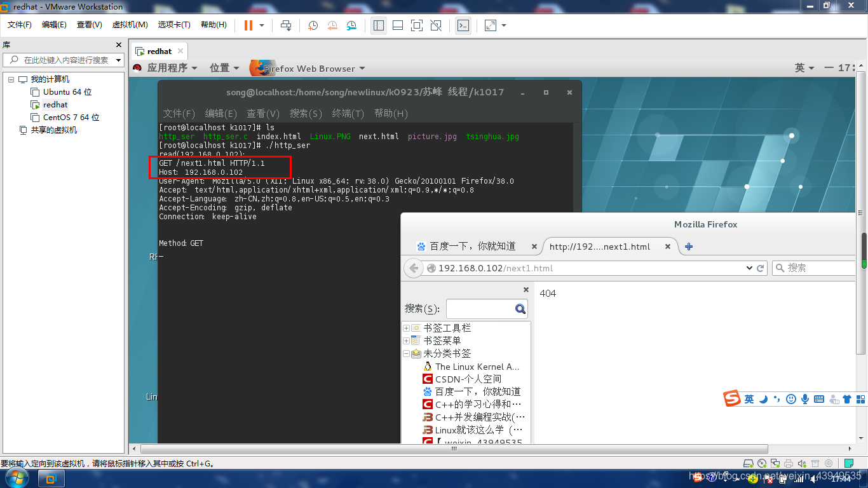
Task: Collapse the 我的计算机 tree node
Action: point(11,79)
